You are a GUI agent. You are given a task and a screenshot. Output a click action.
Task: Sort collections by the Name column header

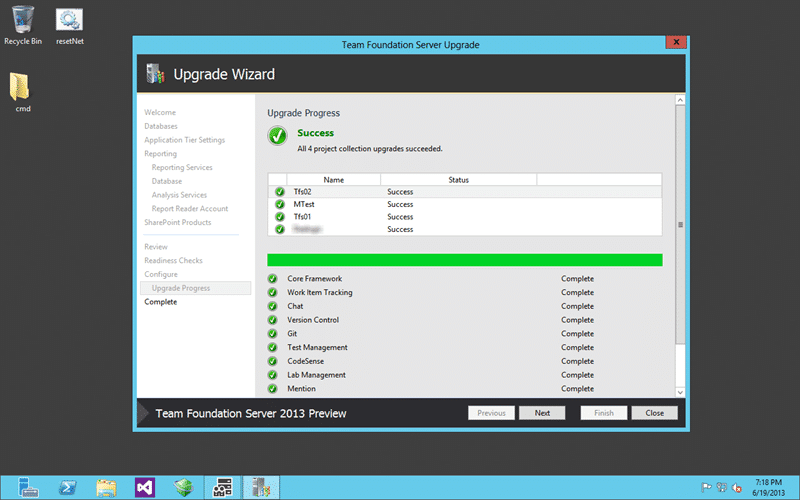(x=334, y=180)
